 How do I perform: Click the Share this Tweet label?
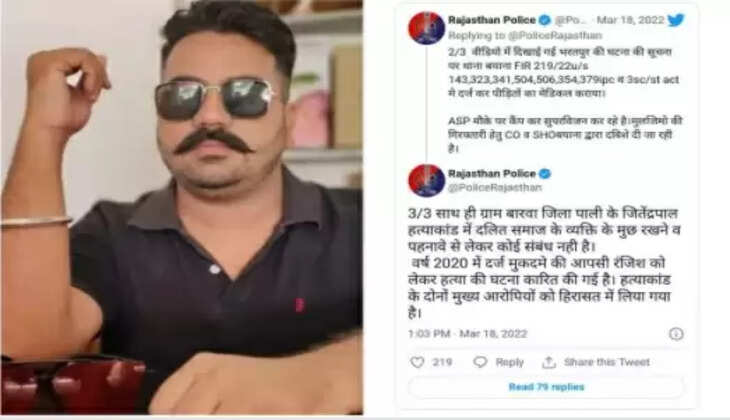pyautogui.click(x=607, y=362)
